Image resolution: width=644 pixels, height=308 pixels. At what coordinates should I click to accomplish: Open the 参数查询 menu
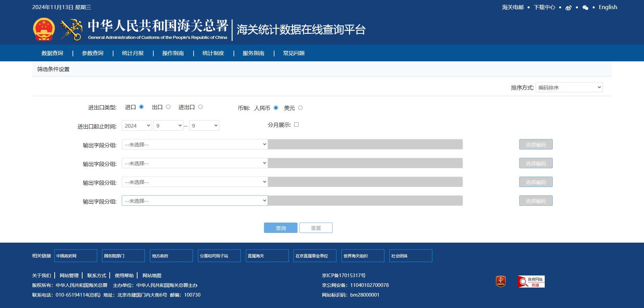(93, 53)
